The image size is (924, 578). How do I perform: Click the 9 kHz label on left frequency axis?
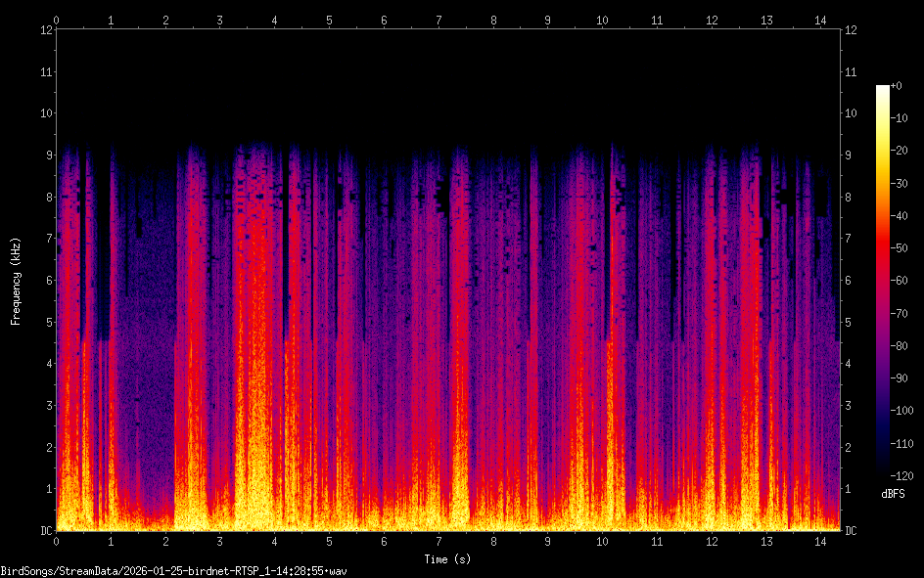[45, 156]
